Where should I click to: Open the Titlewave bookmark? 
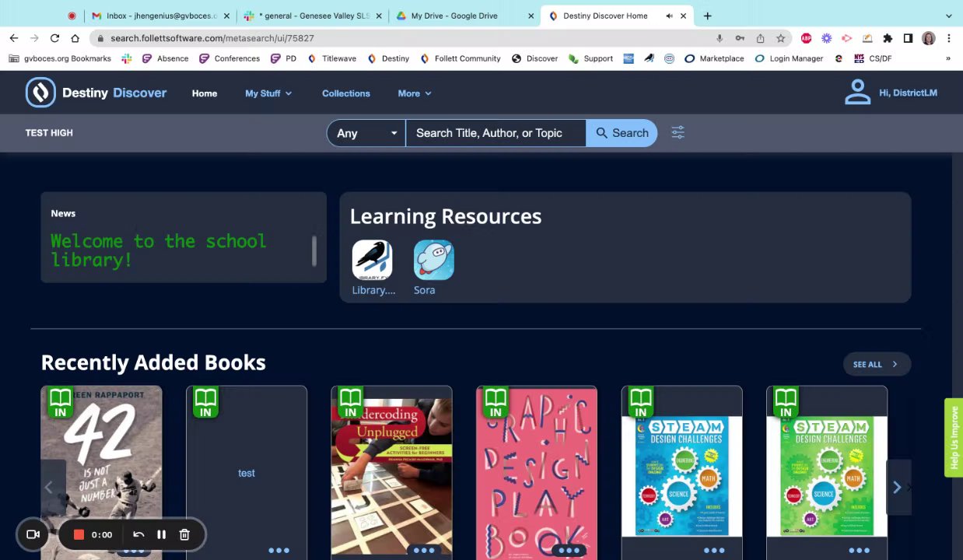(x=332, y=58)
